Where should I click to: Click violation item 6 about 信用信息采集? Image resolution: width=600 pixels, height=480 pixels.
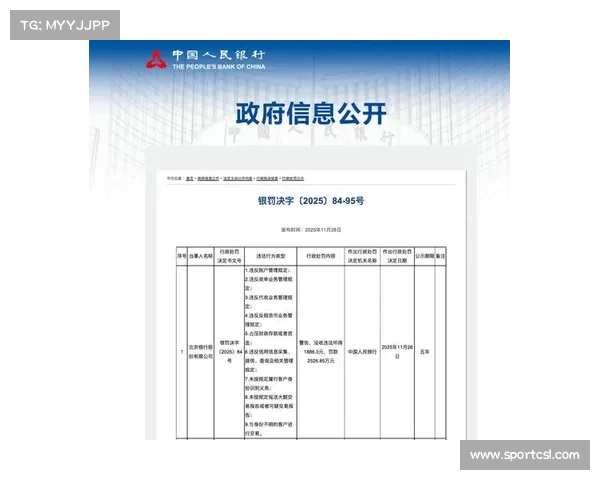pyautogui.click(x=269, y=361)
